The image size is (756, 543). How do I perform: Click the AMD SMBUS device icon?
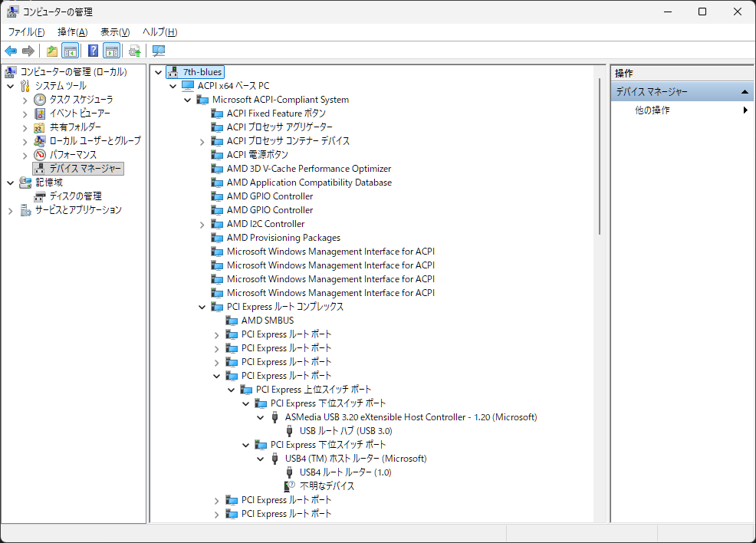(x=232, y=321)
